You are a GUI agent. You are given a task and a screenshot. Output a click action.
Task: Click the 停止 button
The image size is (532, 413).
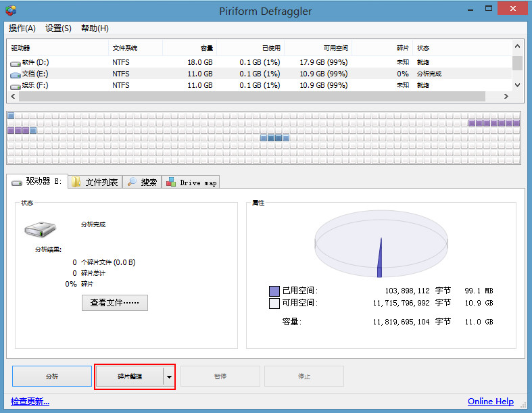[304, 376]
